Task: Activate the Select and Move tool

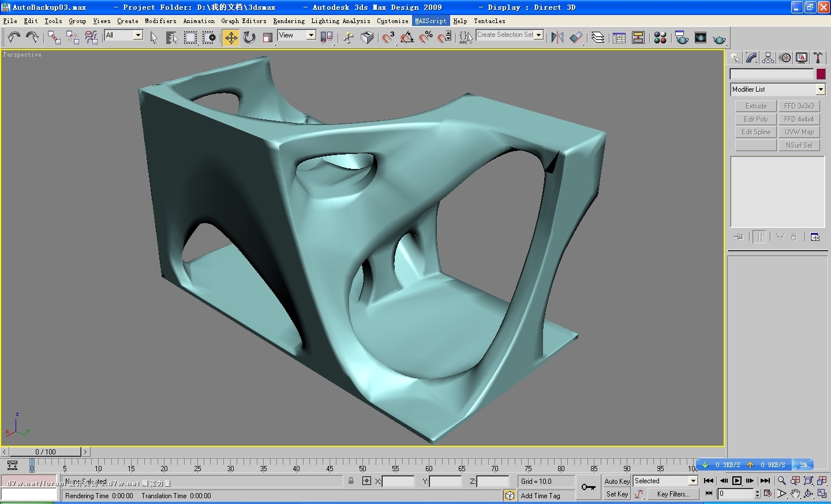Action: [x=231, y=37]
